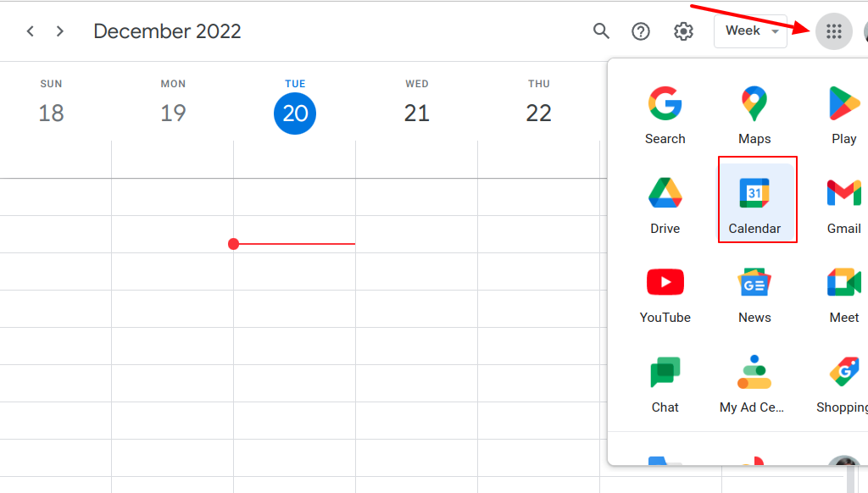Click the December 2022 title
Screen dimensions: 868x493
pos(167,31)
